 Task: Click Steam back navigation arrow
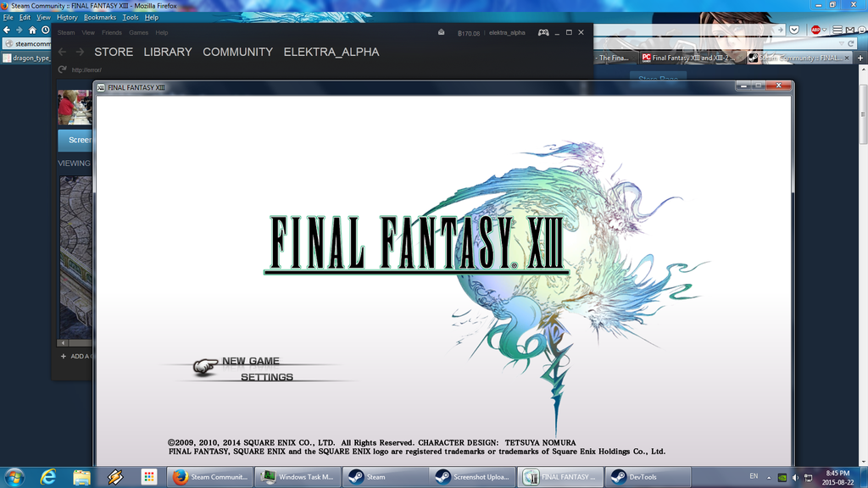click(62, 52)
